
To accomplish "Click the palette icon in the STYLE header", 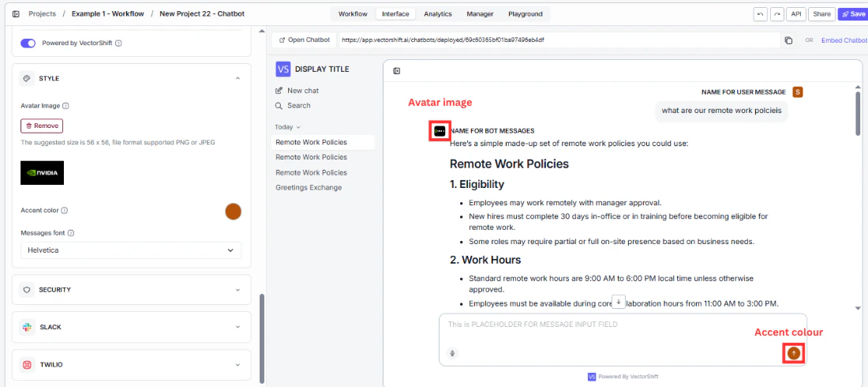I will coord(27,79).
